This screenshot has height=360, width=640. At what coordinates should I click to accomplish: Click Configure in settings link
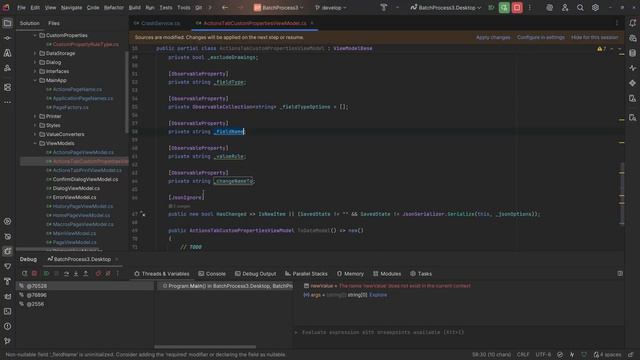[x=540, y=38]
